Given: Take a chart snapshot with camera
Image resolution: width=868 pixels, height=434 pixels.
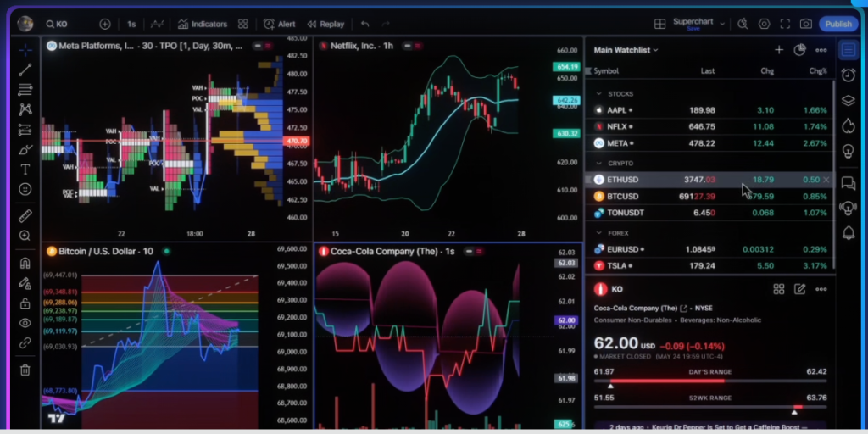Looking at the screenshot, I should 806,24.
